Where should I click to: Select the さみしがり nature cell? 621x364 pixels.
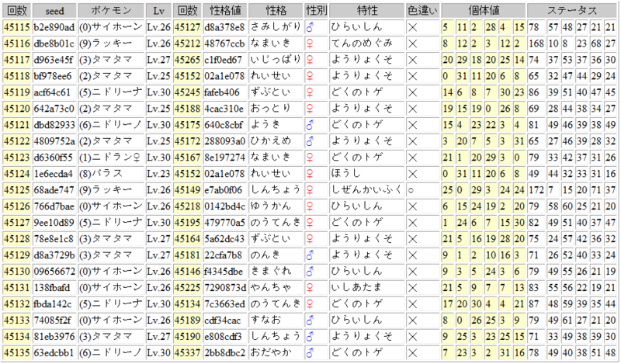[x=276, y=27]
